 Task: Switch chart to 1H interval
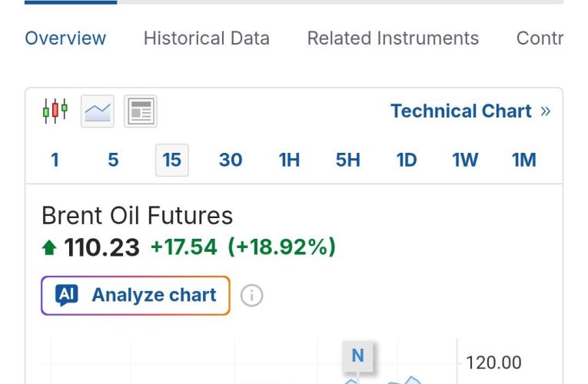point(289,160)
